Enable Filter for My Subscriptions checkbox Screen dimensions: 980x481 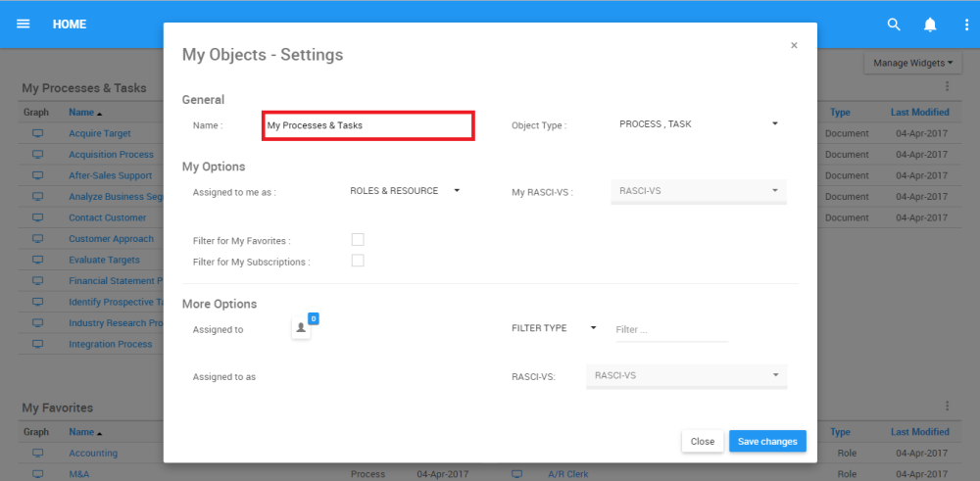pyautogui.click(x=358, y=261)
